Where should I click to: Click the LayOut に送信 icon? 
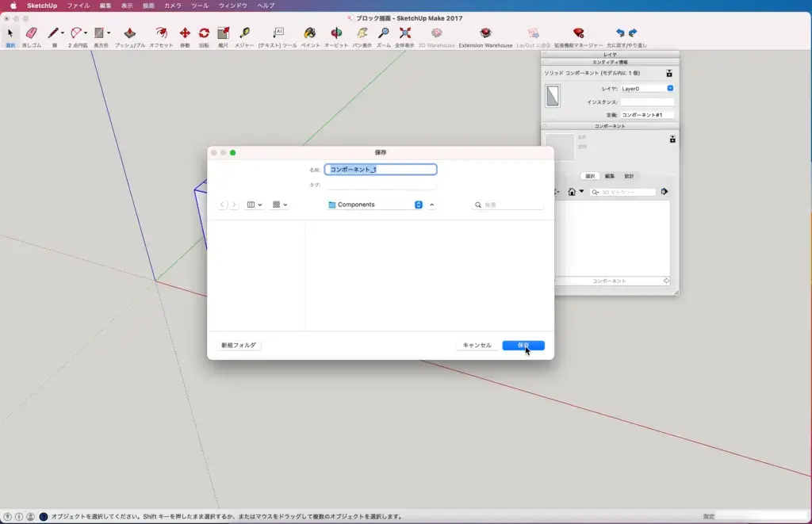(534, 33)
